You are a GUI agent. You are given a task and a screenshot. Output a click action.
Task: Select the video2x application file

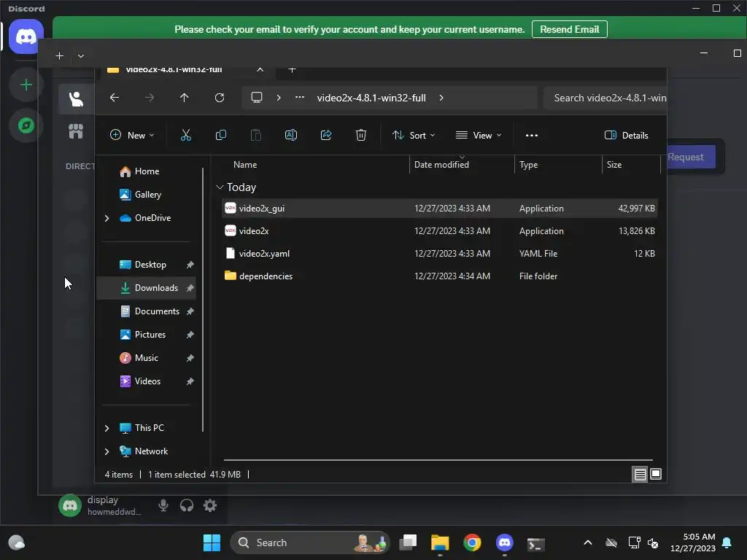pyautogui.click(x=440, y=231)
